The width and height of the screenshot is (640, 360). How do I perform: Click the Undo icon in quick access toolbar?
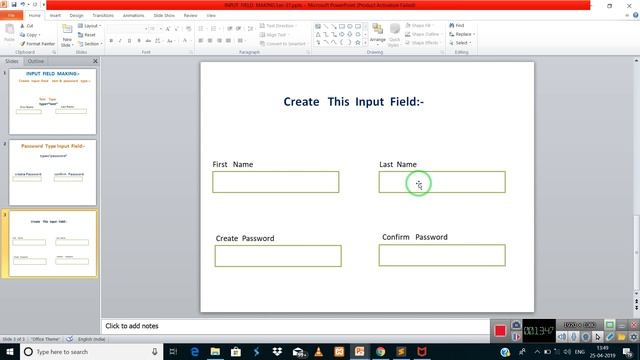pos(23,4)
